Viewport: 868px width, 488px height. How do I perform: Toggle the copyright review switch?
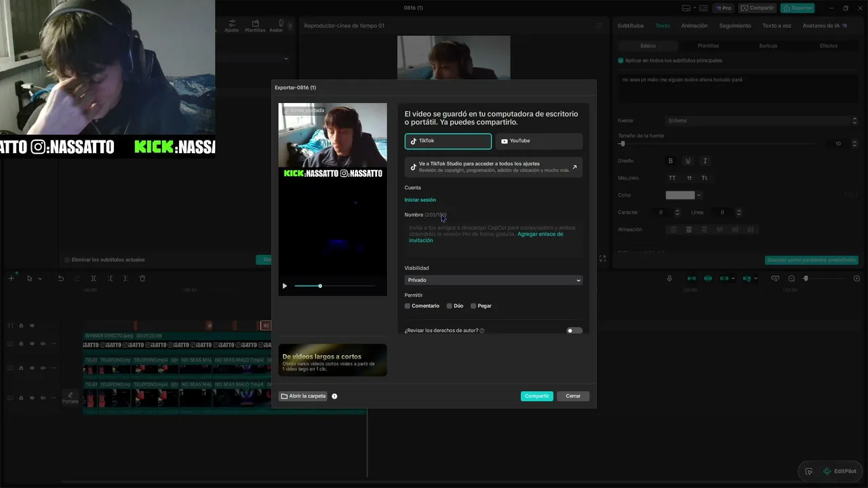(574, 331)
